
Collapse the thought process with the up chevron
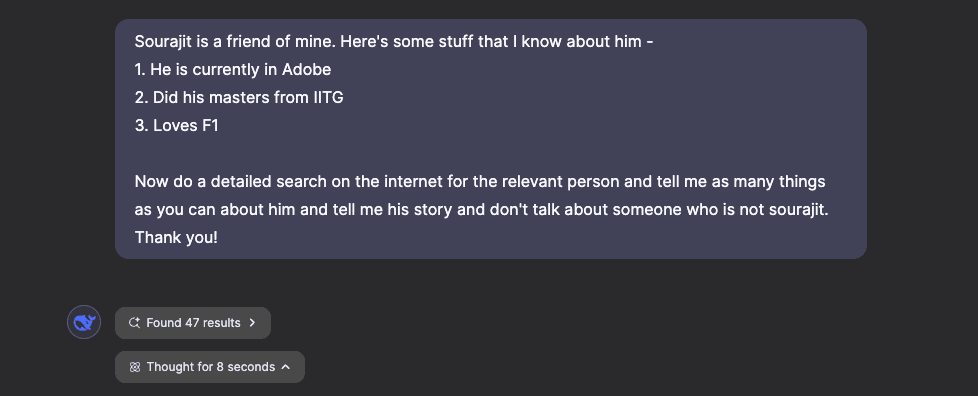click(286, 367)
